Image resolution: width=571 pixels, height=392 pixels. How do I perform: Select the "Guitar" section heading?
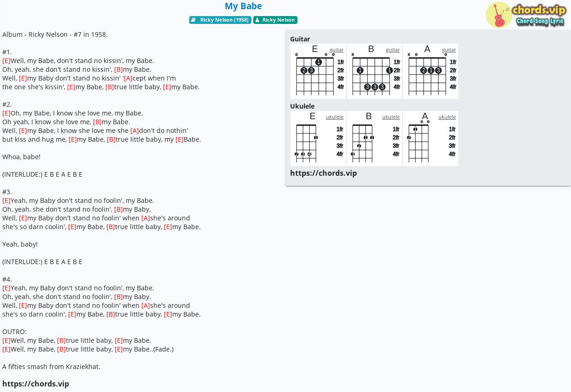tap(300, 39)
